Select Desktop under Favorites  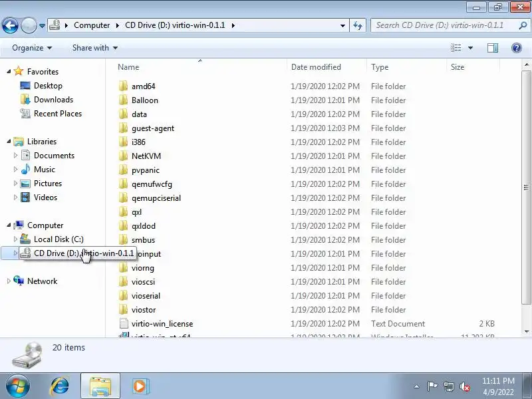48,86
